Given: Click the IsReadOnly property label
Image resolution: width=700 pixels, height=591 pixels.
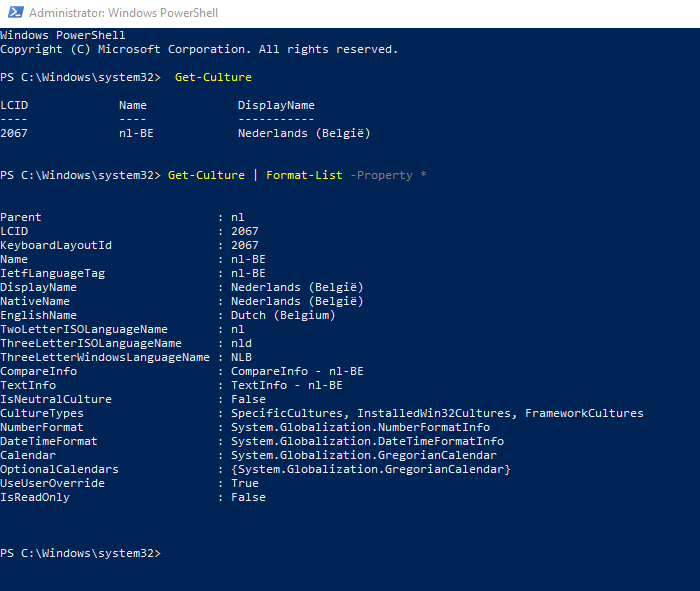Looking at the screenshot, I should tap(35, 497).
